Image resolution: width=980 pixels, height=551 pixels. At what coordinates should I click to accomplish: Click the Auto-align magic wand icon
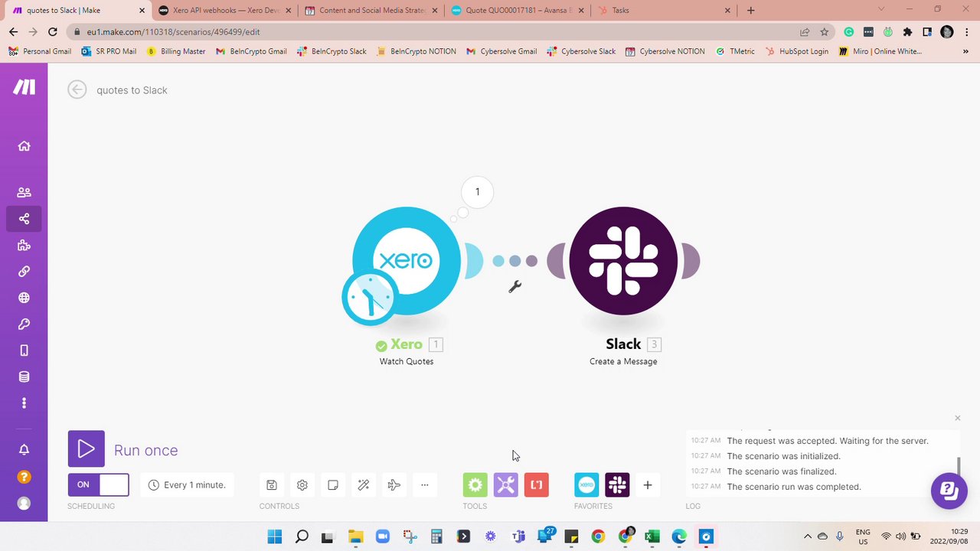364,484
